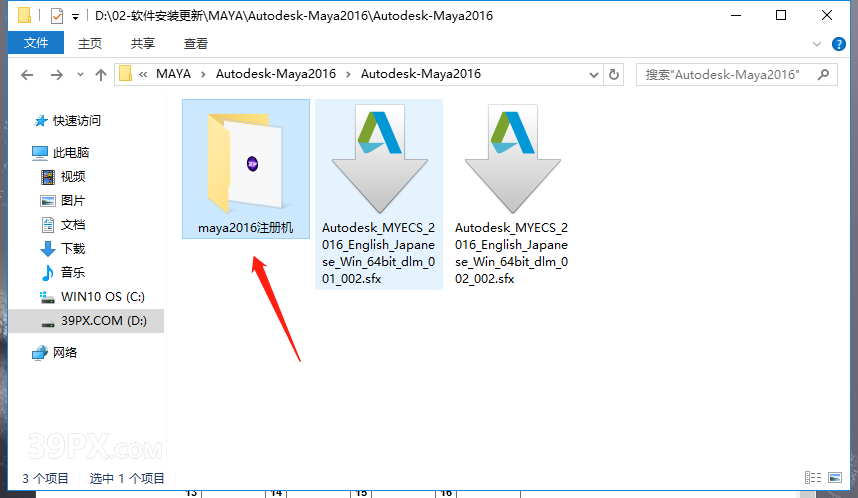This screenshot has height=498, width=858.
Task: Switch to details view in the status bar
Action: [x=813, y=478]
